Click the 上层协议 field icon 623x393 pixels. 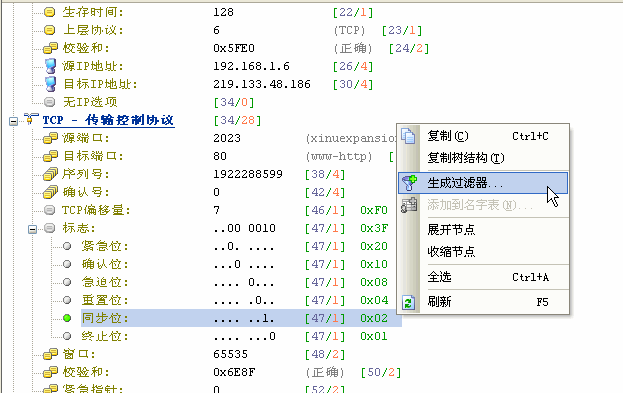(x=49, y=30)
